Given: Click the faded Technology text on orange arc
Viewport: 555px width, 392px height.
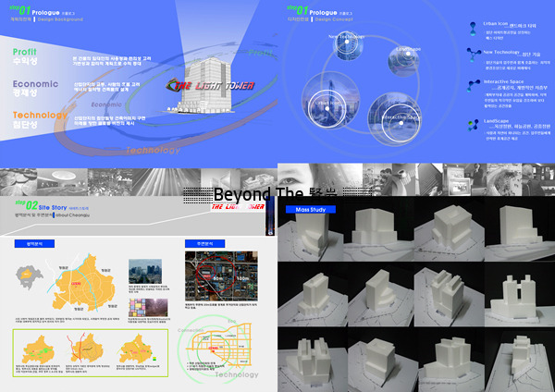Looking at the screenshot, I should pos(153,151).
